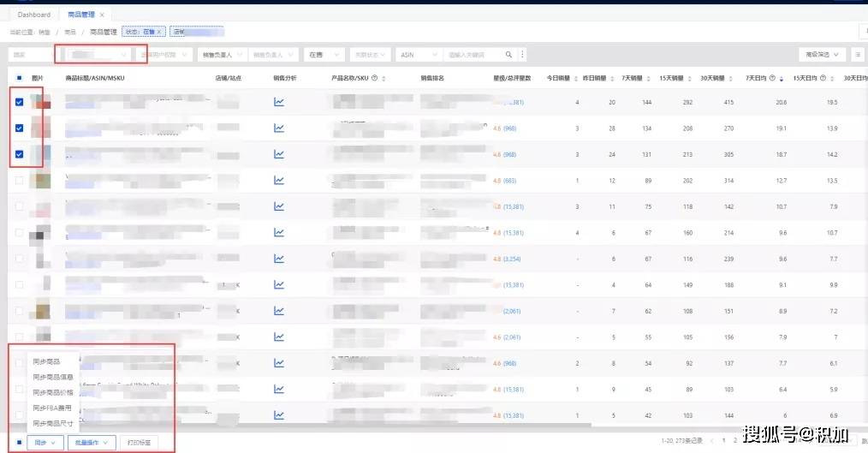Viewport: 868px width, 453px height.
Task: Click the 昨日销量 column sort icon
Action: tap(614, 79)
